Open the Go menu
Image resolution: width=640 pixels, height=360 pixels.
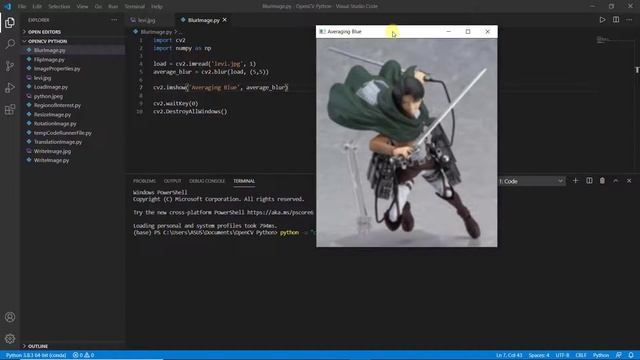click(98, 7)
